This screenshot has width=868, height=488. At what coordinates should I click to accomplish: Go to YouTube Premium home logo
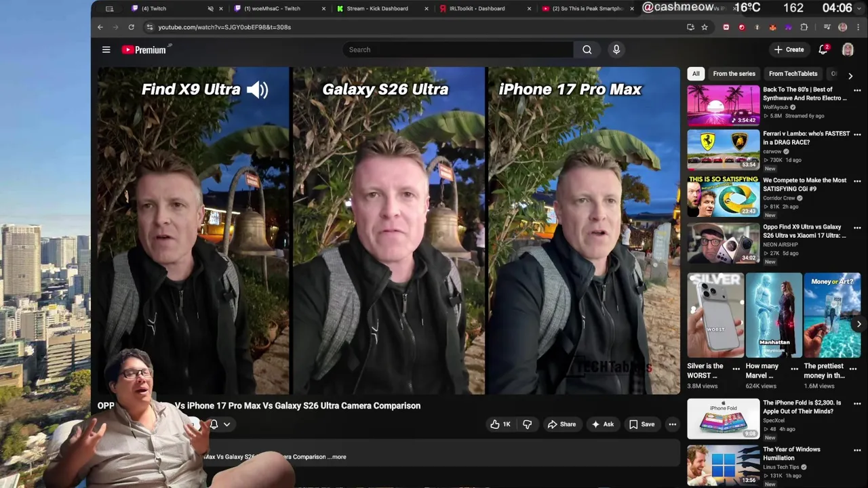click(x=144, y=49)
